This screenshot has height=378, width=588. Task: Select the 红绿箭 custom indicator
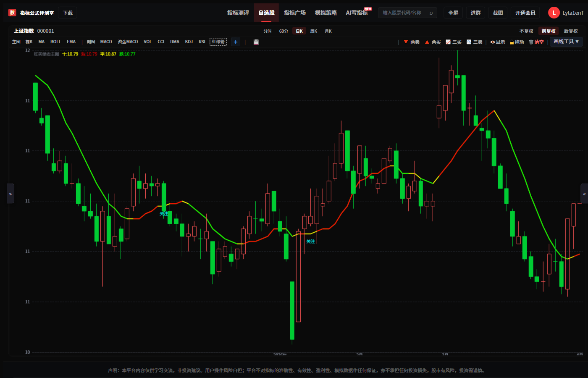pos(218,42)
